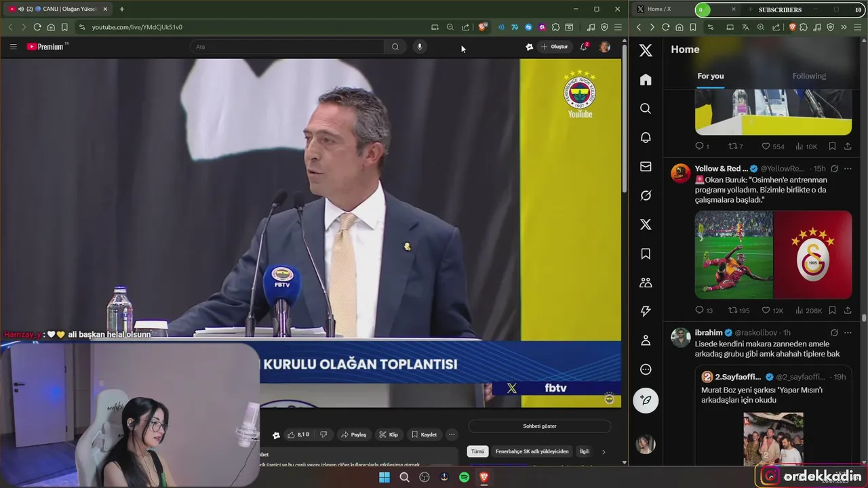868x488 pixels.
Task: Click the X logo in the sidebar
Action: click(x=646, y=50)
